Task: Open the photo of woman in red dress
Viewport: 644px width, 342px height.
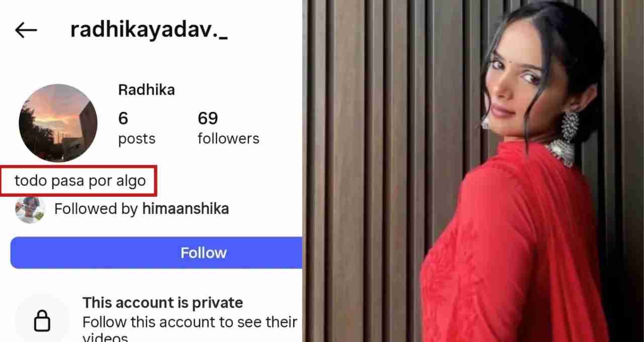Action: 473,171
